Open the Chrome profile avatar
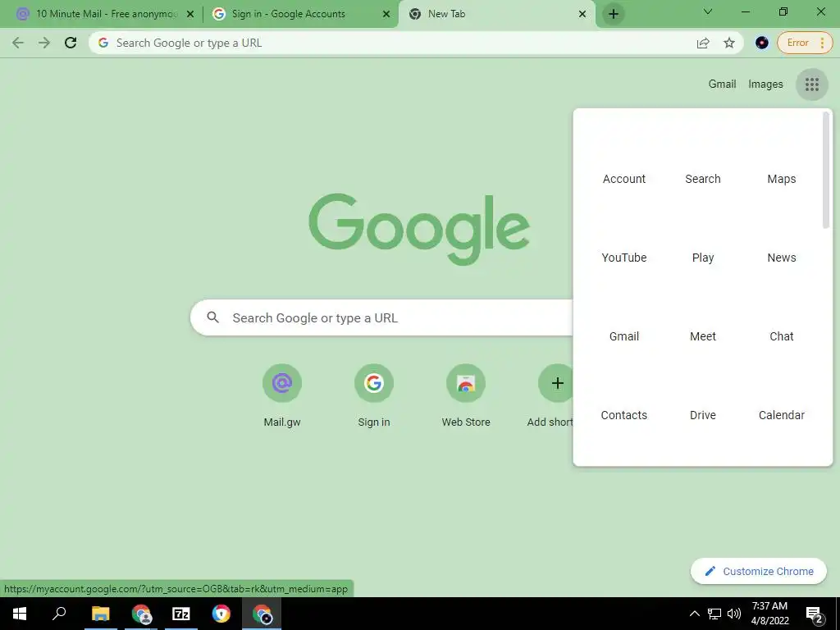Viewport: 840px width, 630px height. (762, 43)
